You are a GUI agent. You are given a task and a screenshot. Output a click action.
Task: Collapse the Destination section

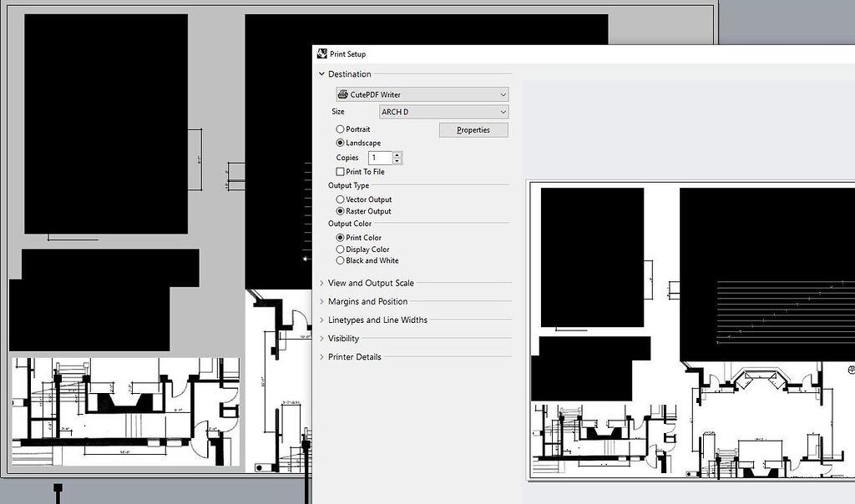320,74
